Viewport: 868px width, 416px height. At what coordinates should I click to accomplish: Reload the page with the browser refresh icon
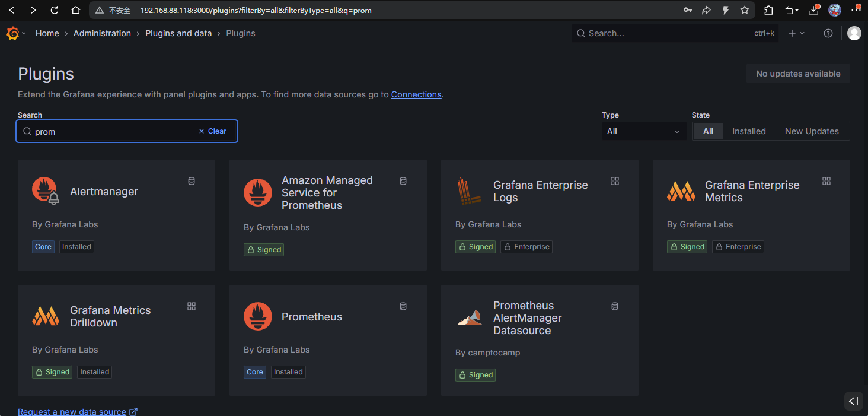click(x=55, y=10)
